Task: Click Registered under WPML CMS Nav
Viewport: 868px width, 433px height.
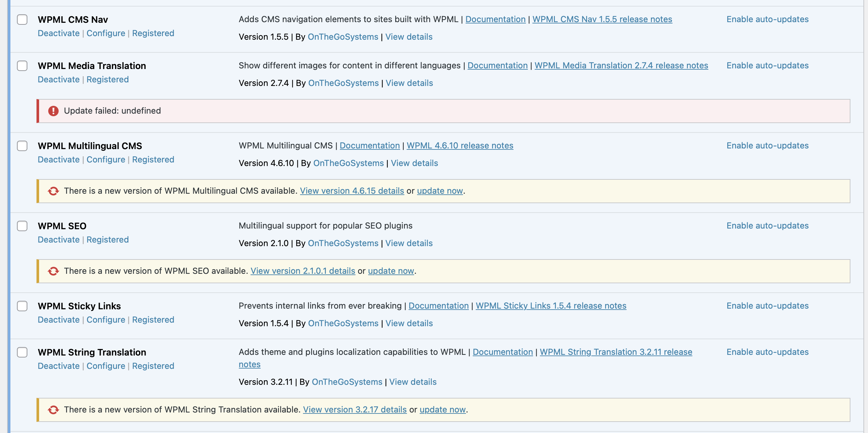Action: pos(153,33)
